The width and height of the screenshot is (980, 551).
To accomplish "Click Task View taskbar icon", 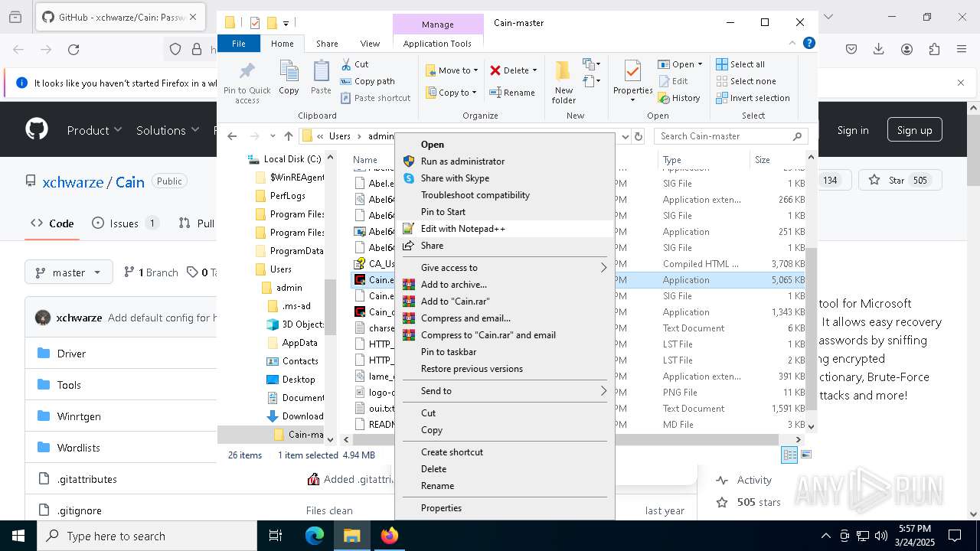I will click(276, 536).
